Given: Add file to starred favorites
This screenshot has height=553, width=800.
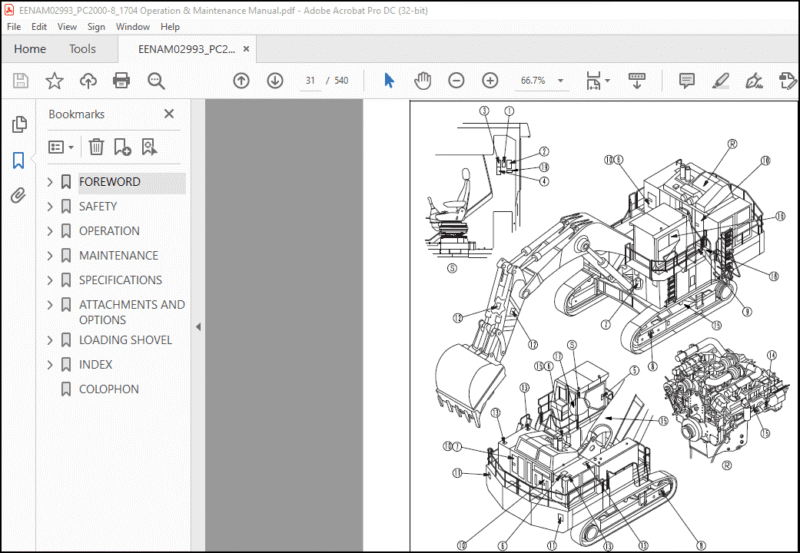Looking at the screenshot, I should click(x=55, y=81).
